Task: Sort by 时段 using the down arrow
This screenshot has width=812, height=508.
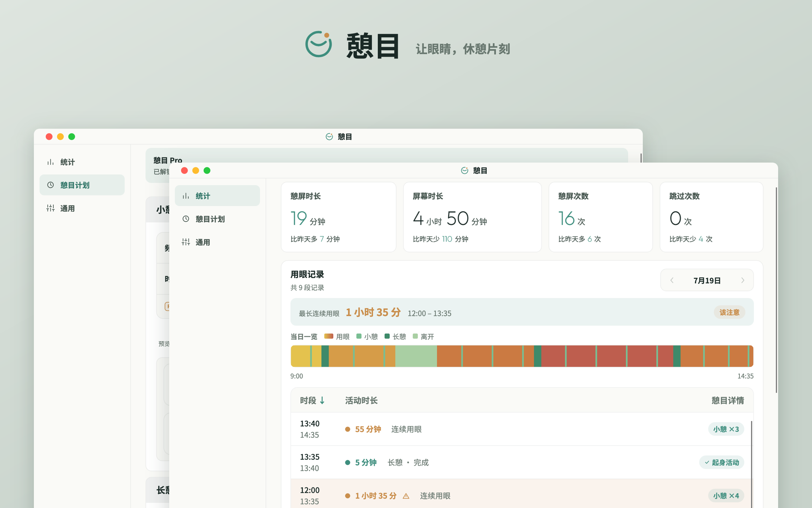Action: point(322,401)
